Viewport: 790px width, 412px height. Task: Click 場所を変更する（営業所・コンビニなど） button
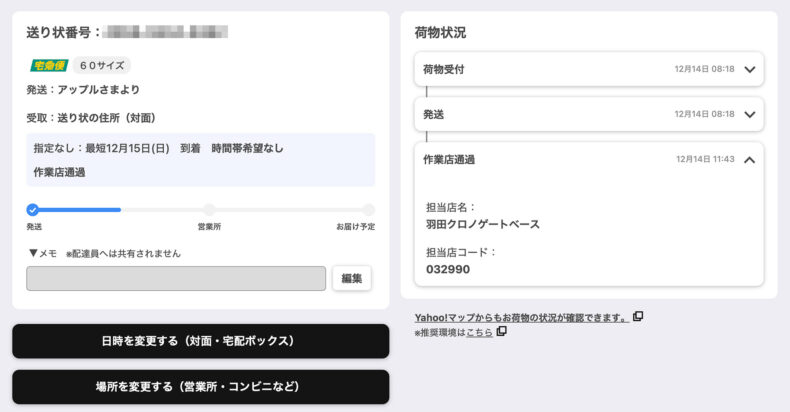(x=200, y=386)
